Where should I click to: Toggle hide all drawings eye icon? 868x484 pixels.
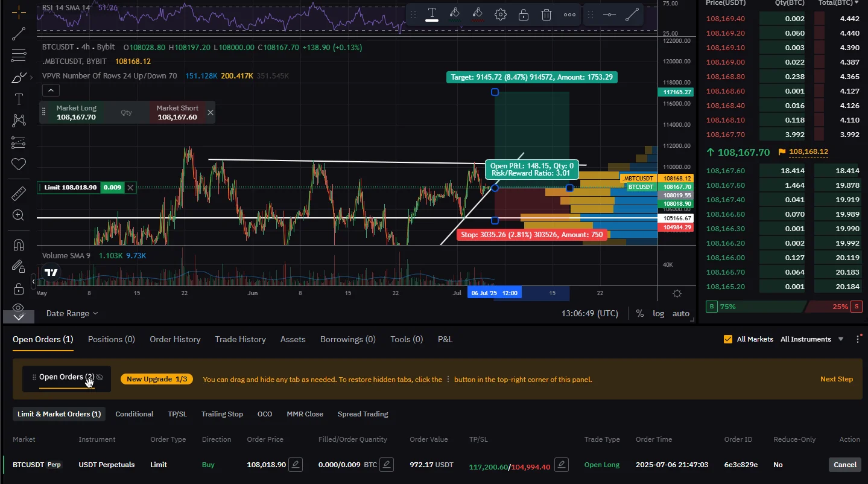pyautogui.click(x=19, y=307)
